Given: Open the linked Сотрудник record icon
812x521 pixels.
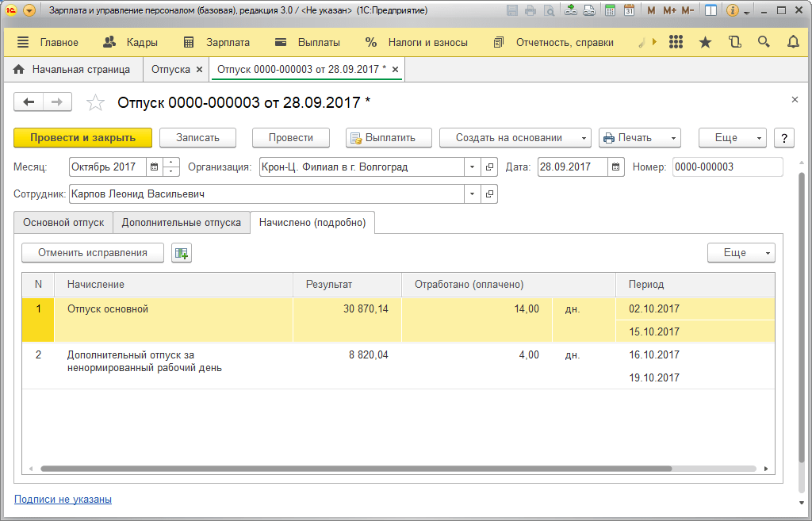Looking at the screenshot, I should 489,193.
